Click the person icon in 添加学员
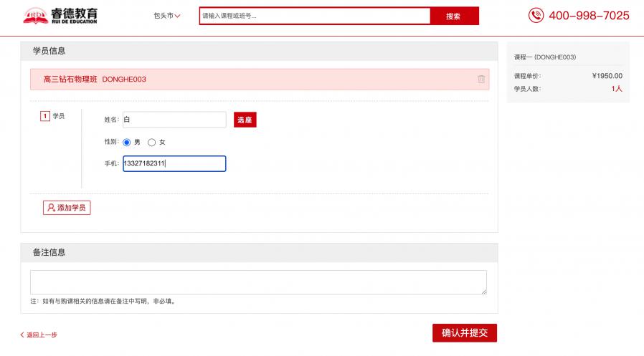 coord(51,208)
